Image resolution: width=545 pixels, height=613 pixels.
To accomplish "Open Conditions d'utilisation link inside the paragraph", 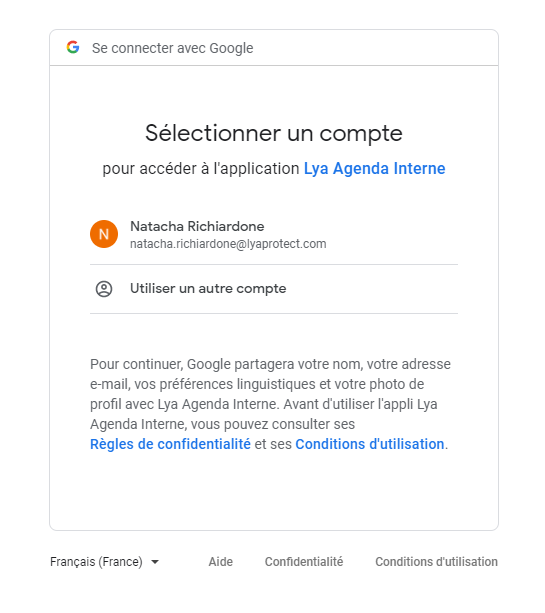I will [370, 444].
